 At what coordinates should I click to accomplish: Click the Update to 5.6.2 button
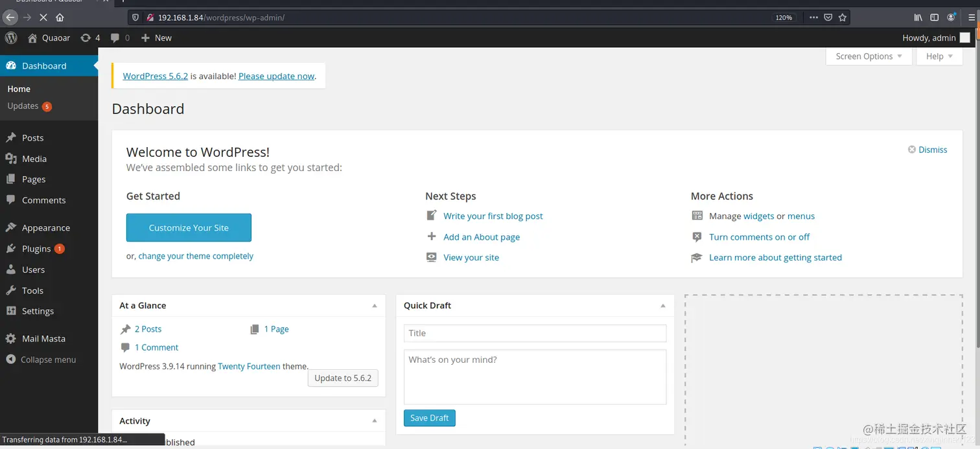point(343,378)
